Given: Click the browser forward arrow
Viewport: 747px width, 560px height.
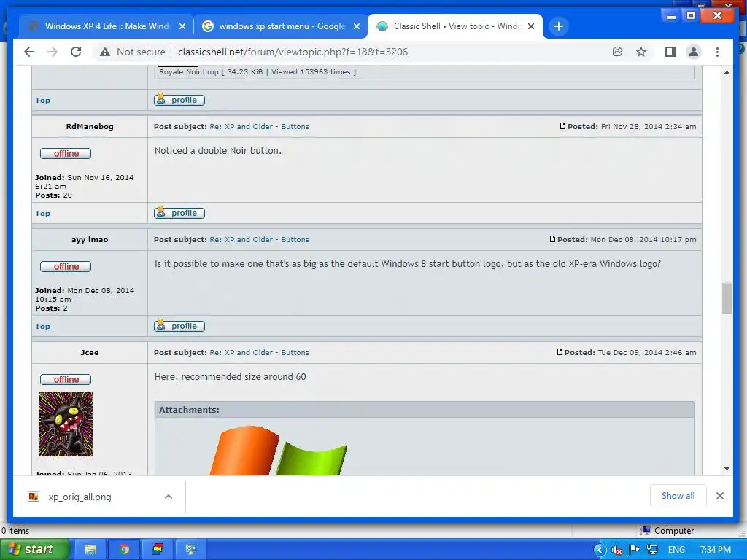Looking at the screenshot, I should click(x=53, y=52).
